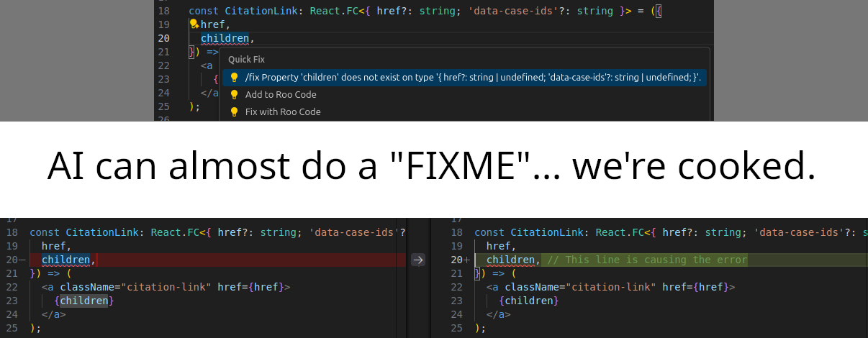Click line number 25 in right diff pane
This screenshot has width=868, height=338.
456,328
